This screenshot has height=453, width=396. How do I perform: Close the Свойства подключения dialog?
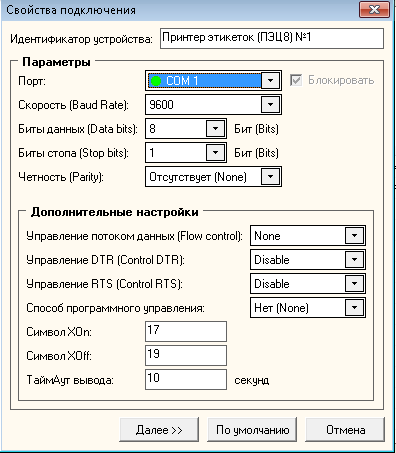click(x=374, y=9)
